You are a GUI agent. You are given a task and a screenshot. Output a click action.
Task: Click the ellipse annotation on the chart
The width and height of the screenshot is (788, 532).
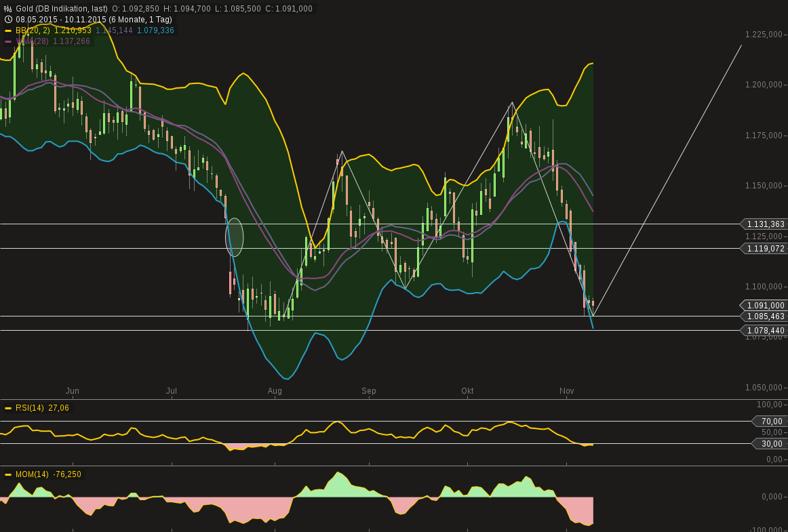pyautogui.click(x=234, y=237)
